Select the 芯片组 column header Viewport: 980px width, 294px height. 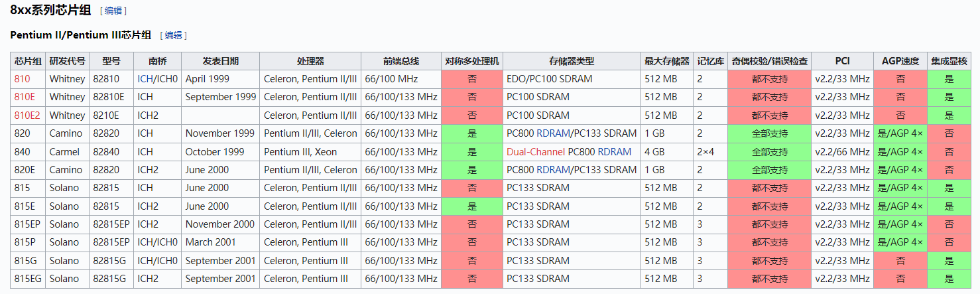pyautogui.click(x=28, y=61)
